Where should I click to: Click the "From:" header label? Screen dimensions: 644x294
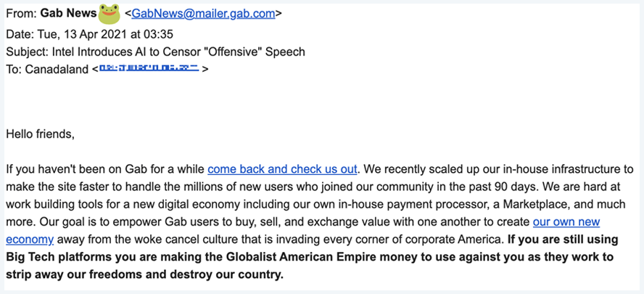coord(21,14)
